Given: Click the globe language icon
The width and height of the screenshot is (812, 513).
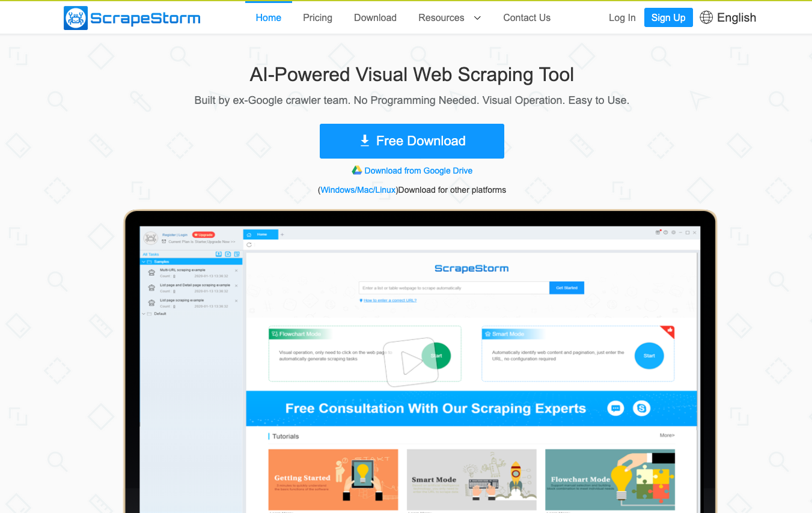Looking at the screenshot, I should coord(706,17).
